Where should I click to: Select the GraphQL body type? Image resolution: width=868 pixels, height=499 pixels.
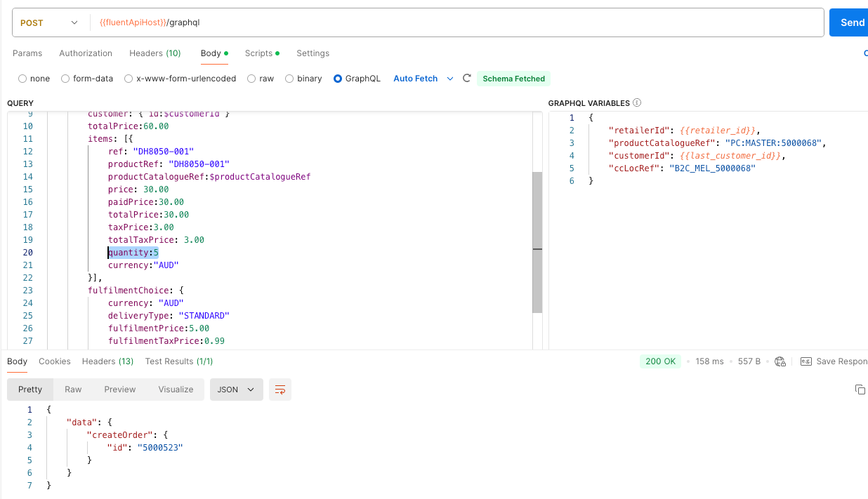pos(338,79)
